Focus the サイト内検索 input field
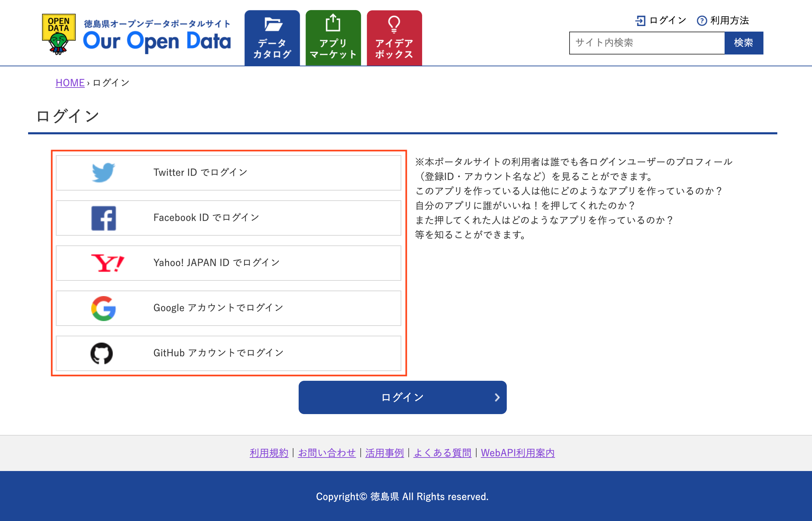Viewport: 812px width, 521px height. [647, 43]
